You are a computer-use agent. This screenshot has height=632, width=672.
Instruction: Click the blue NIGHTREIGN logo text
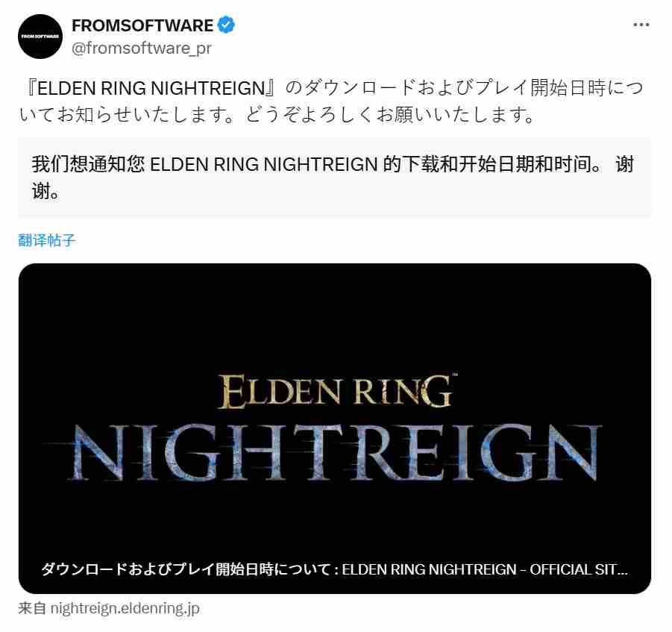click(x=334, y=452)
